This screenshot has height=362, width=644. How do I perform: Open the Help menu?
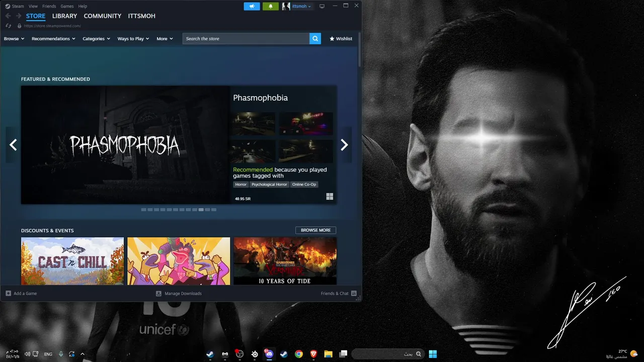pos(83,6)
